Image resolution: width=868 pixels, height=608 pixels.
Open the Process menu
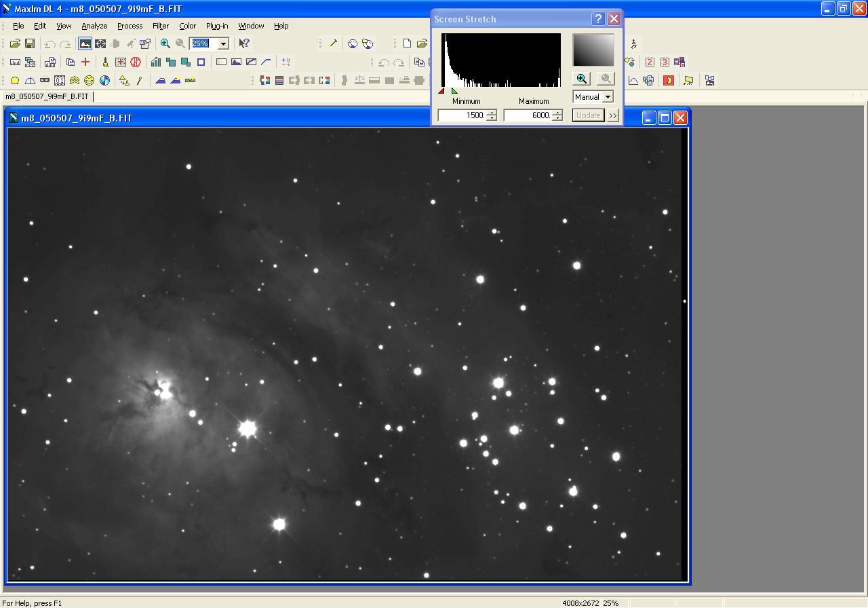coord(130,26)
